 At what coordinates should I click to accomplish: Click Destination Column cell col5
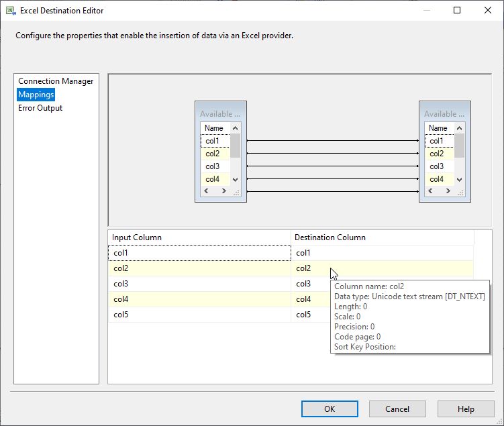[x=311, y=315]
